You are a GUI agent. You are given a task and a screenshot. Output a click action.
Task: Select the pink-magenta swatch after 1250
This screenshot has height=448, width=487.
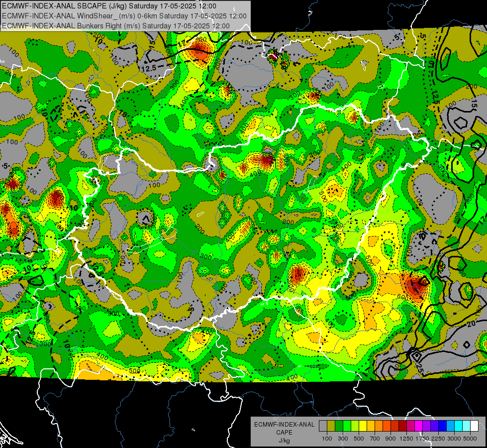410,426
